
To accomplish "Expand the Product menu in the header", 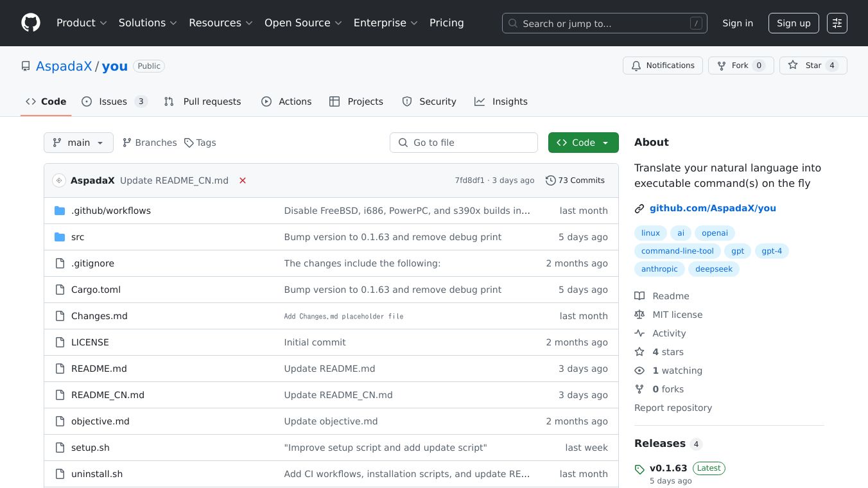I will click(82, 23).
